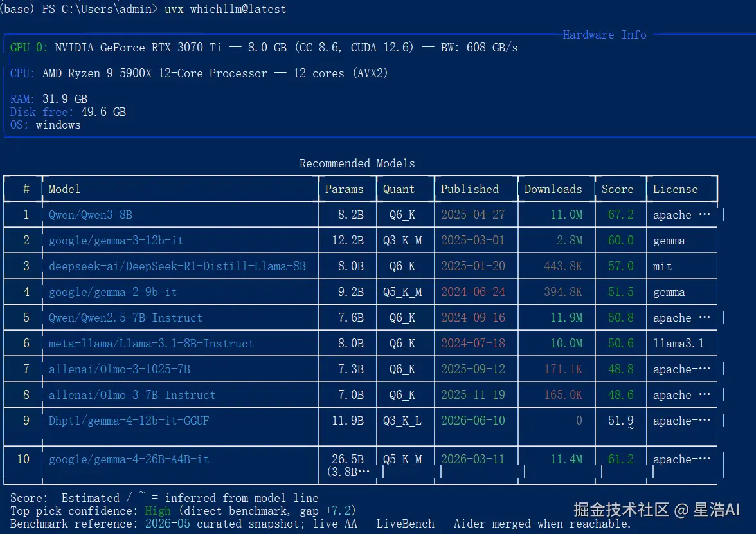Click published date 2025-11-19
Viewport: 756px width, 534px height.
[x=473, y=394]
